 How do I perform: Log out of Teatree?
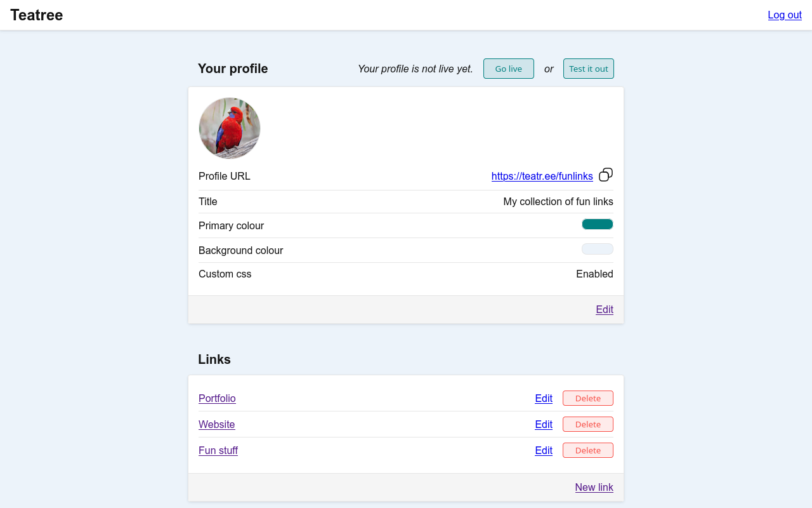coord(785,15)
